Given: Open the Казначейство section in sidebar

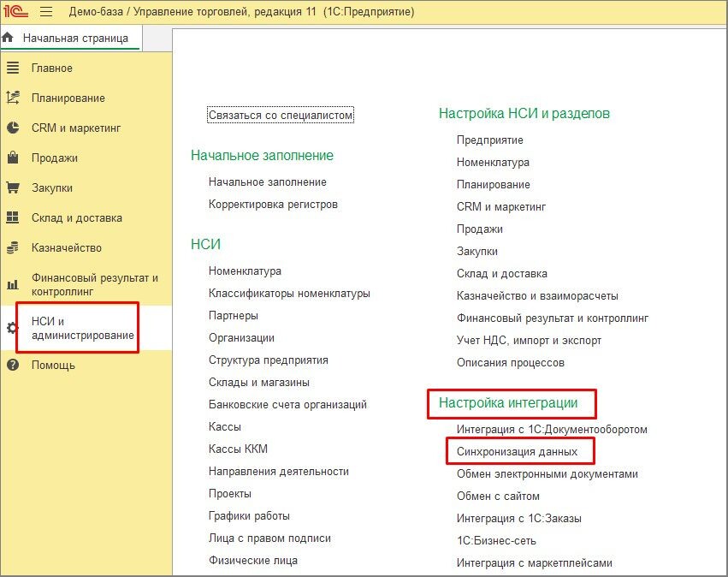Looking at the screenshot, I should pyautogui.click(x=67, y=247).
